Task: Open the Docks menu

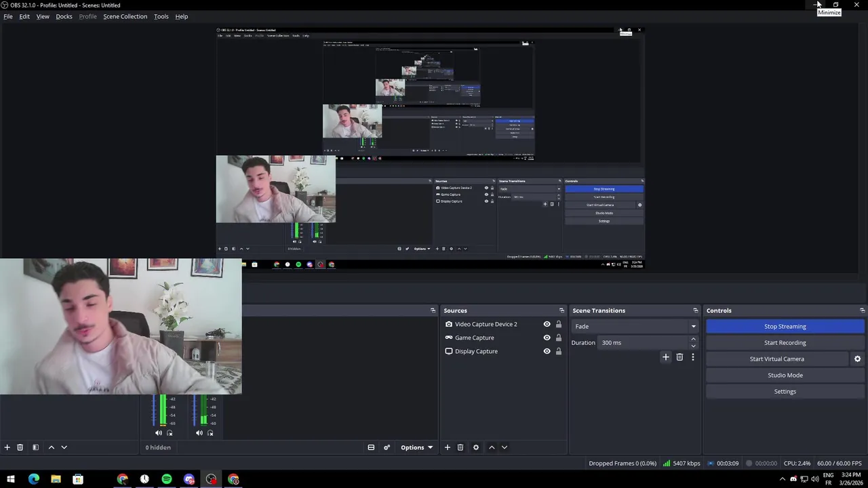Action: pyautogui.click(x=64, y=16)
